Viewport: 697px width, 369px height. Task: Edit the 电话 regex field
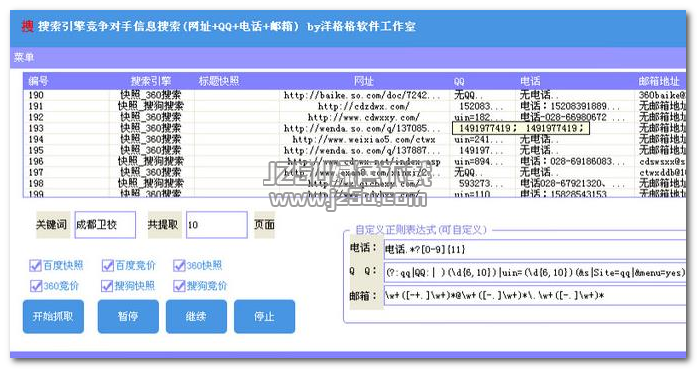pos(535,249)
